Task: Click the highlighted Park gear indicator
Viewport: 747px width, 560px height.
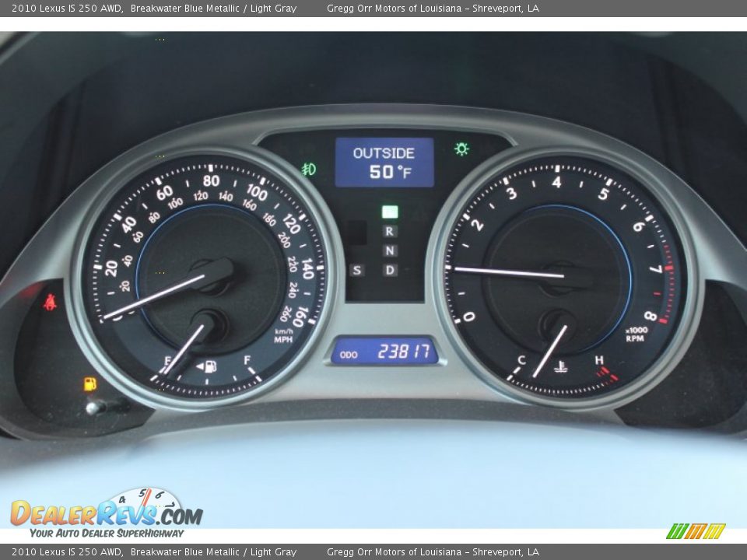Action: pyautogui.click(x=390, y=212)
